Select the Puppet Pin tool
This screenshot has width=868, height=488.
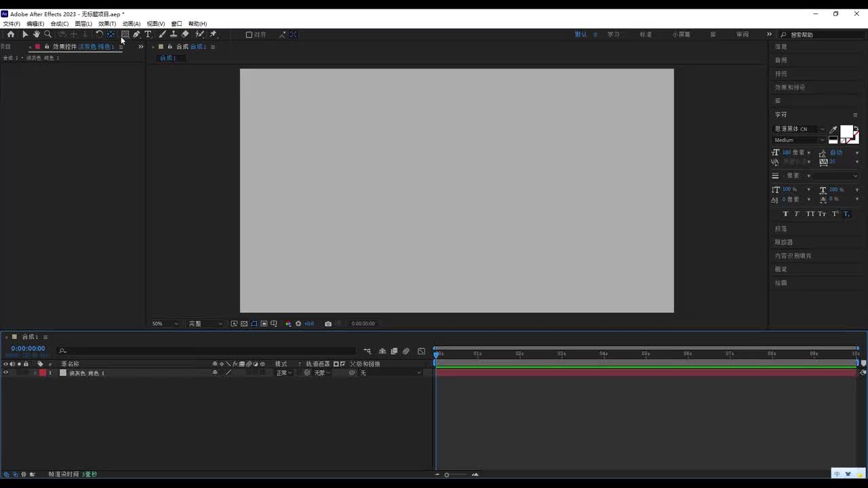tap(213, 35)
